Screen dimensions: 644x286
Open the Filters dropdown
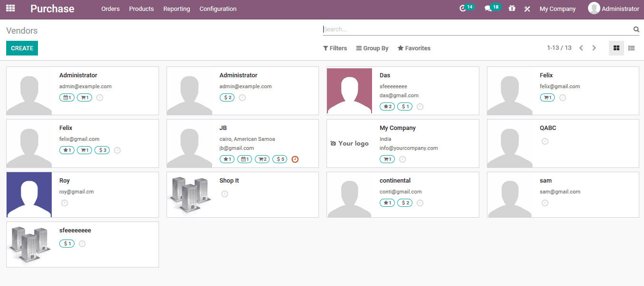point(335,48)
